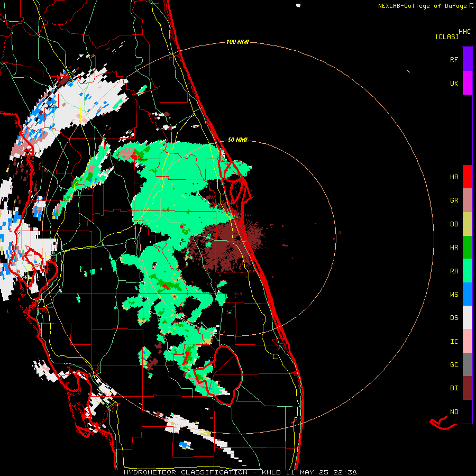Click the RF purple legend swatch

pyautogui.click(x=467, y=59)
